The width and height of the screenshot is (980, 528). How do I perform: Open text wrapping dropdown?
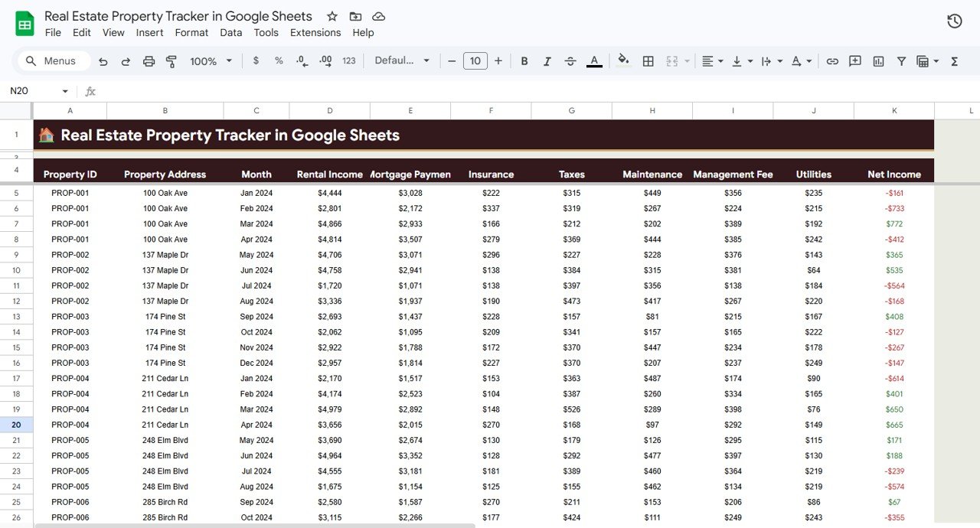[x=772, y=61]
